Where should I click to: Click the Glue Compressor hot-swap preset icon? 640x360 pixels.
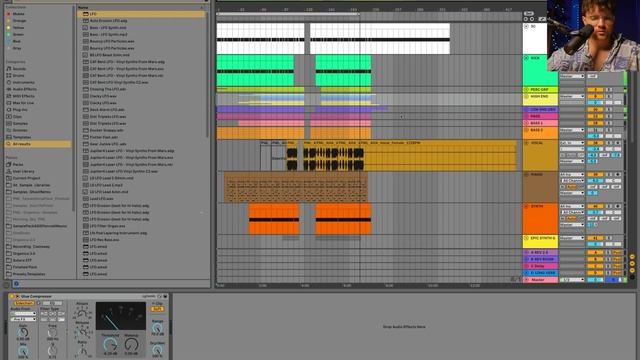pos(159,296)
